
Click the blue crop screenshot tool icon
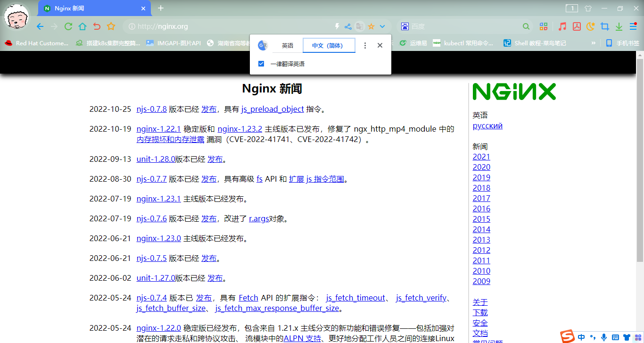pos(605,26)
